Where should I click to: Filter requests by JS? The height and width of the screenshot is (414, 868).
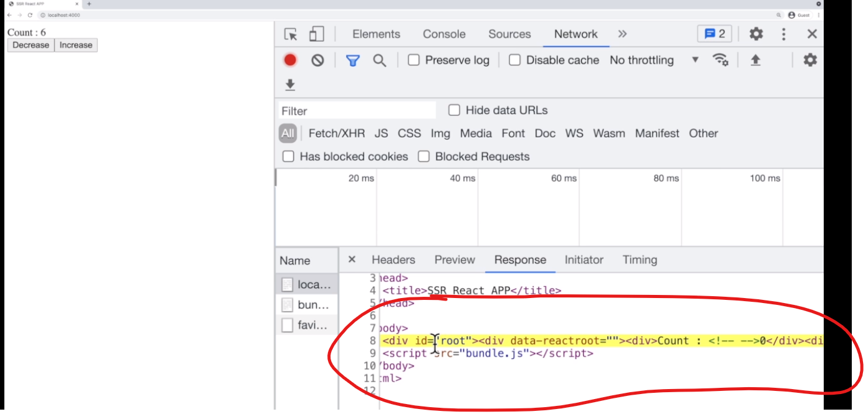coord(381,133)
